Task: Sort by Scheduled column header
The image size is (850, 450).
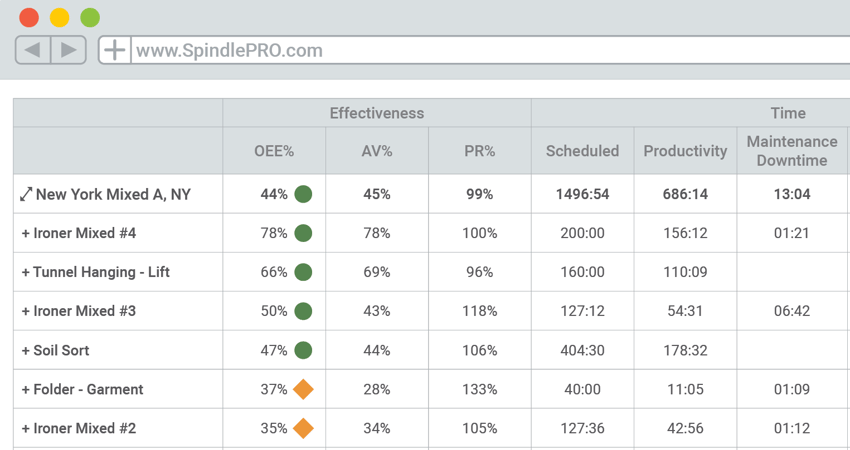Action: click(x=582, y=151)
